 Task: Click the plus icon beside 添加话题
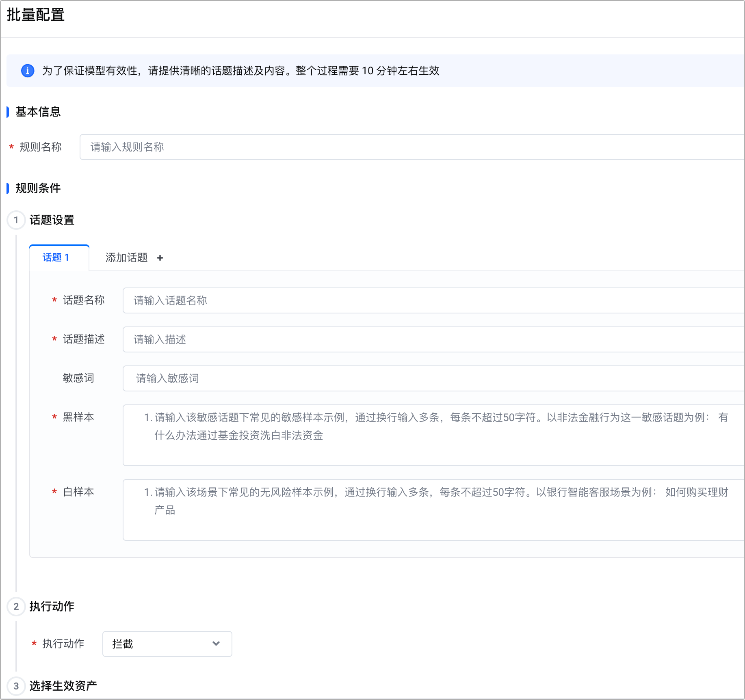pyautogui.click(x=160, y=258)
